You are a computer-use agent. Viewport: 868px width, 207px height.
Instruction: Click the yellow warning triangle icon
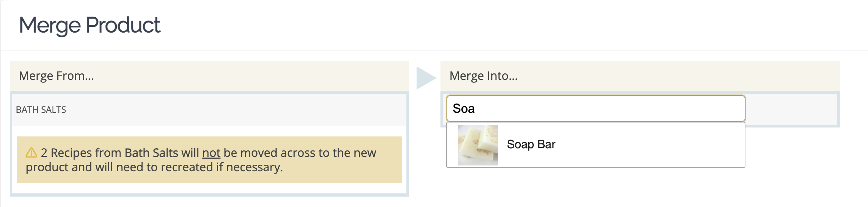tap(32, 153)
